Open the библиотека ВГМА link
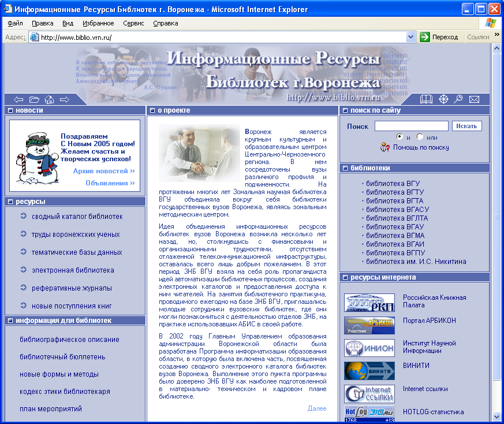 pos(395,236)
